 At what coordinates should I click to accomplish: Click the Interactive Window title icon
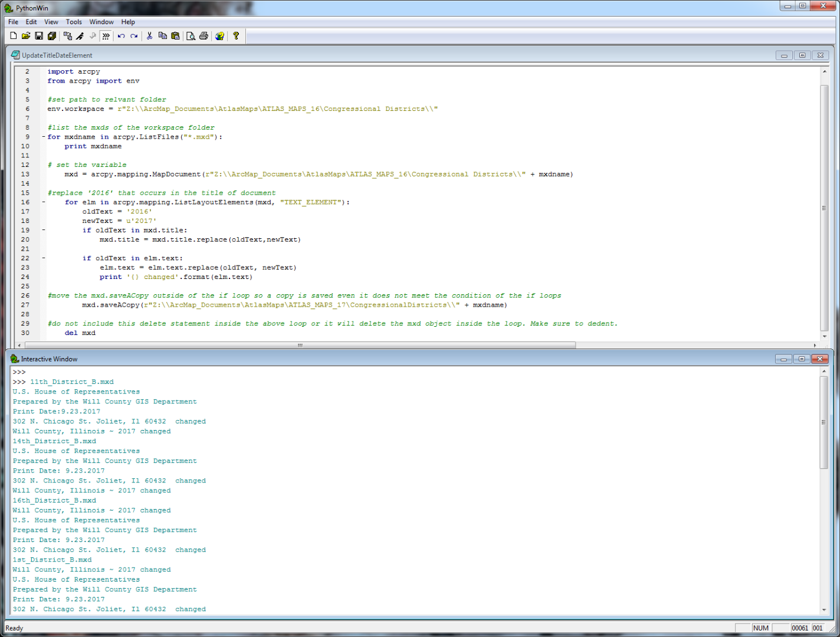point(15,359)
